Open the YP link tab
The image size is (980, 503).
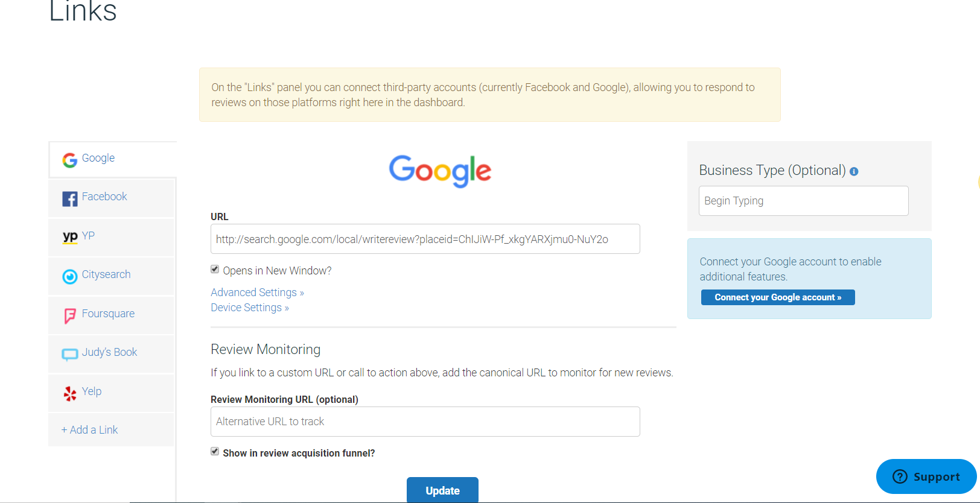pos(112,237)
